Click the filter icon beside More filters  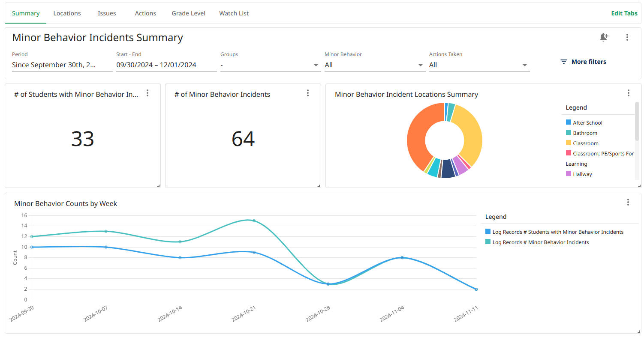click(564, 62)
